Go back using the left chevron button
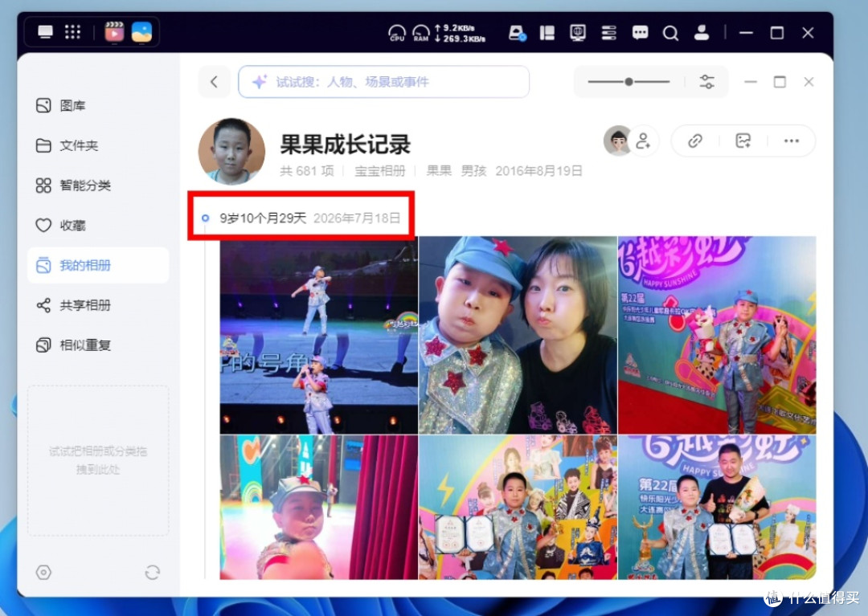 pos(215,82)
